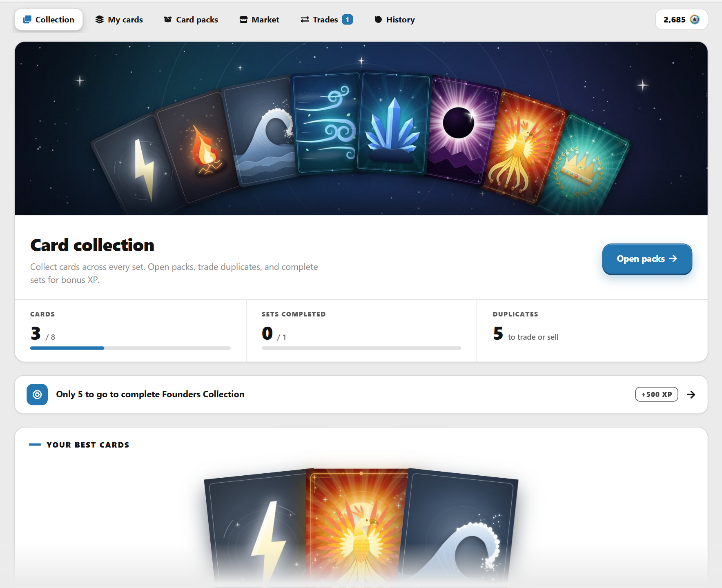
Task: Click the +500 XP reward badge
Action: click(x=657, y=394)
